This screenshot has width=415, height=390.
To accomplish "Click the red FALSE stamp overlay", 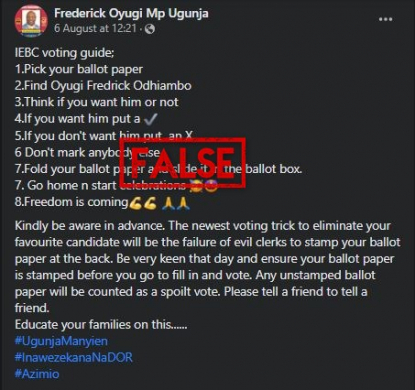I will click(x=183, y=162).
